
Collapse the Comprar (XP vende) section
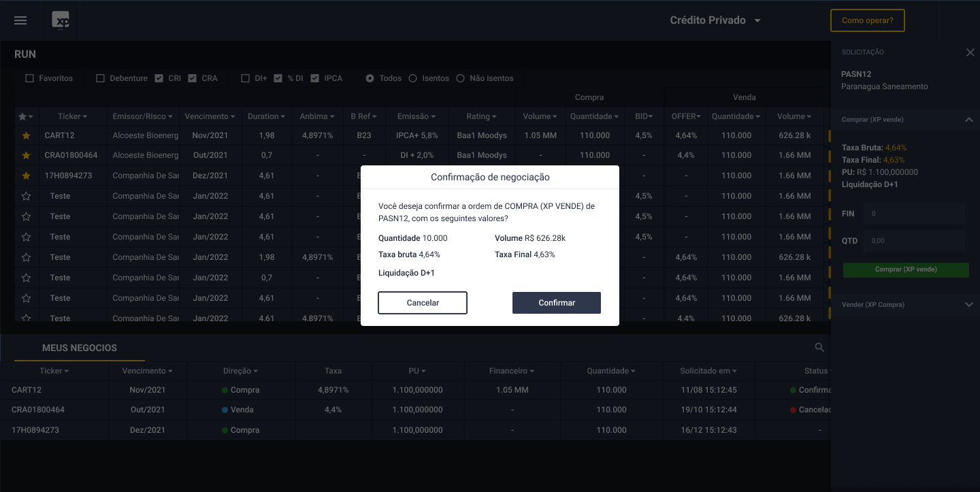point(969,120)
